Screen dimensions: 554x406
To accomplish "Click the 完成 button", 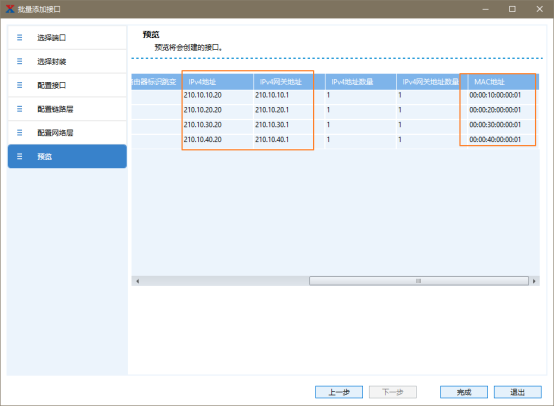I will coord(464,392).
